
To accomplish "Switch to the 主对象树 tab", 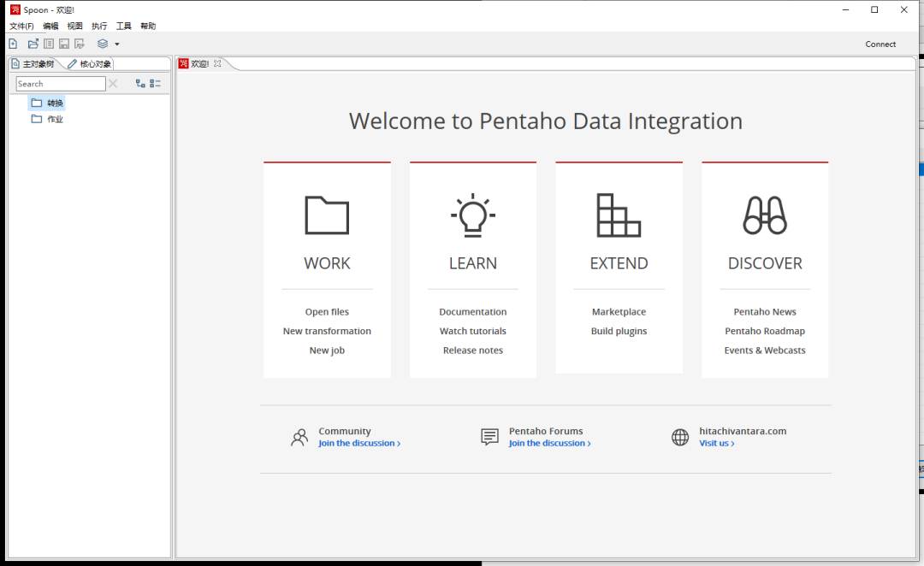I will [33, 63].
